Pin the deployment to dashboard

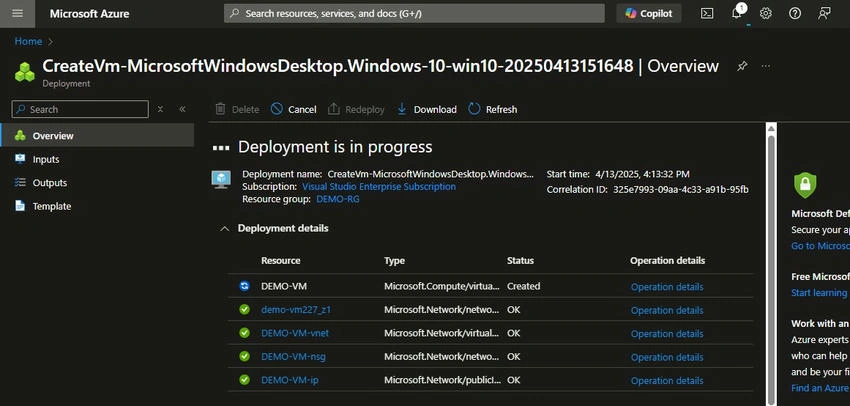coord(742,66)
